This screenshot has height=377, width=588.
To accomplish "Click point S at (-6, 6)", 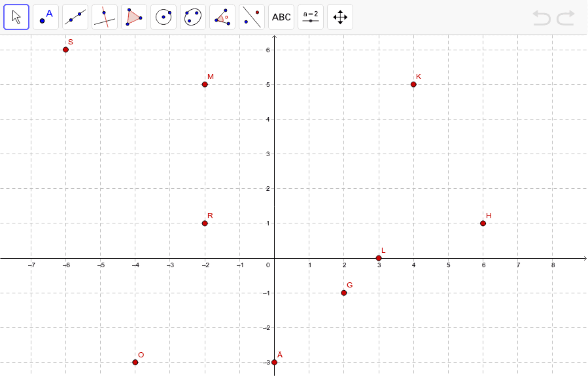I will [65, 50].
